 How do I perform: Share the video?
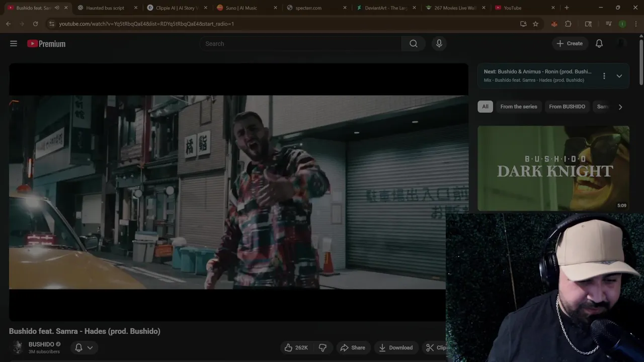pyautogui.click(x=353, y=347)
